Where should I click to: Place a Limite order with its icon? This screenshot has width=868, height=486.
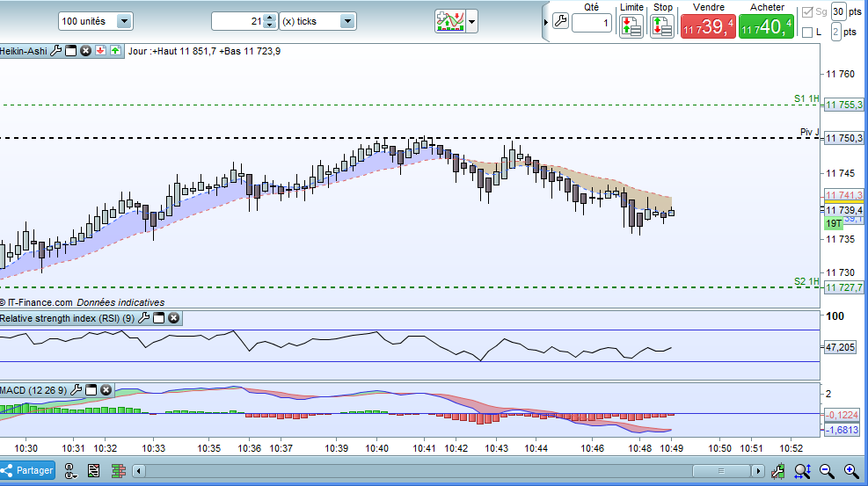(631, 26)
